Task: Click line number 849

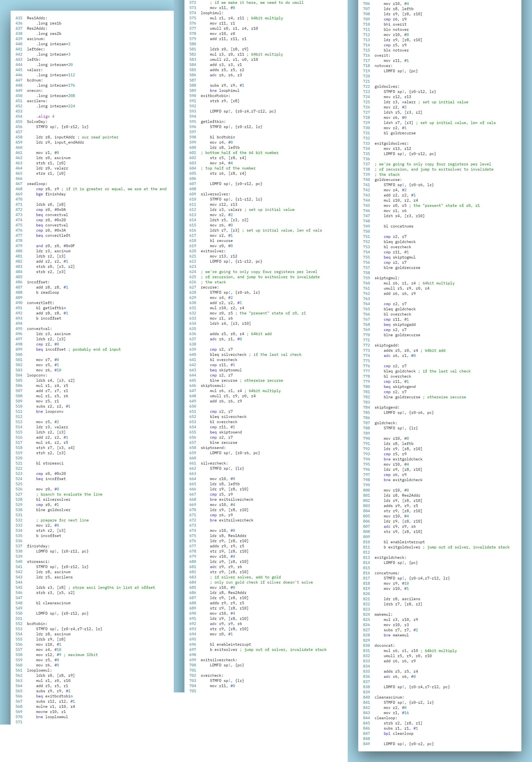Action: (366, 744)
